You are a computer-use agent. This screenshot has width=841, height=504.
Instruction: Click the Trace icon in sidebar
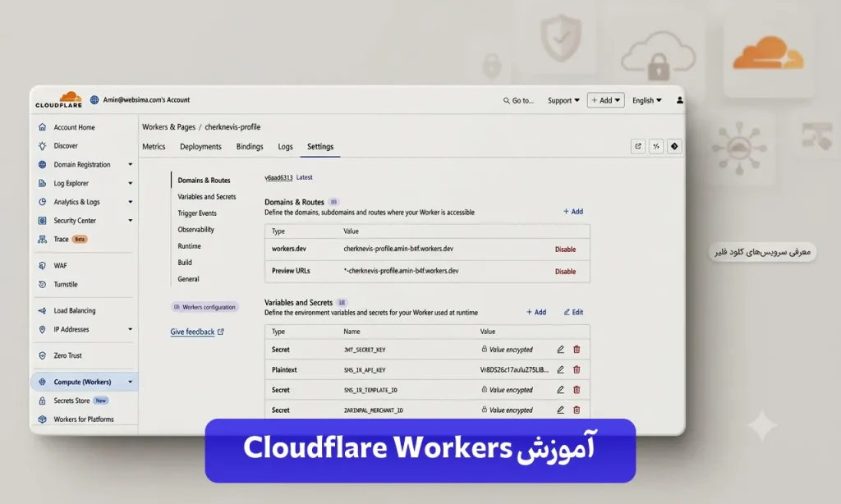(43, 239)
